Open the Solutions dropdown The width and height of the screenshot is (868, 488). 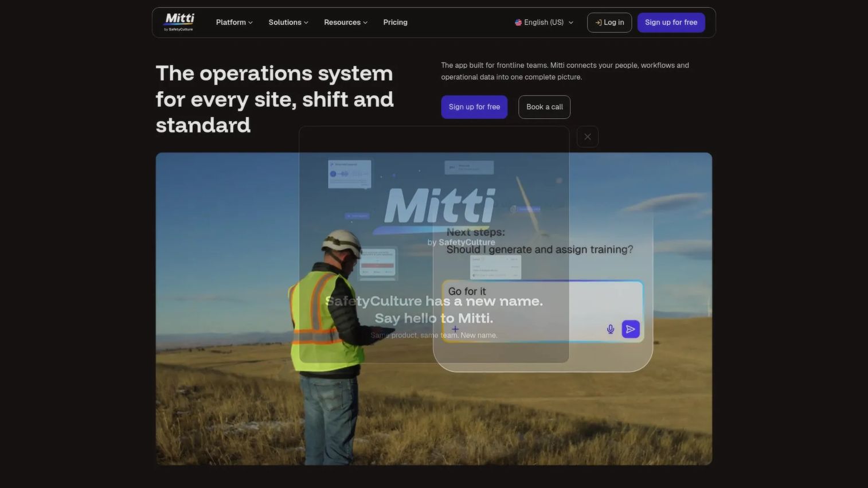[288, 22]
